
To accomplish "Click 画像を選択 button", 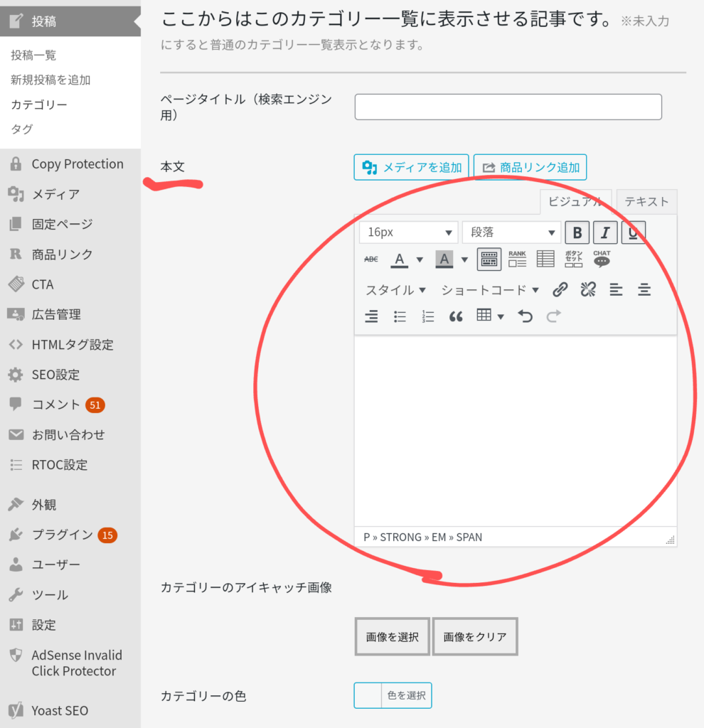I will (x=393, y=636).
